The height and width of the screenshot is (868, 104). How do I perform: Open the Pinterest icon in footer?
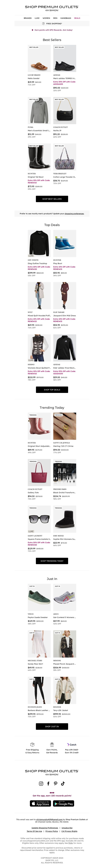55,783
